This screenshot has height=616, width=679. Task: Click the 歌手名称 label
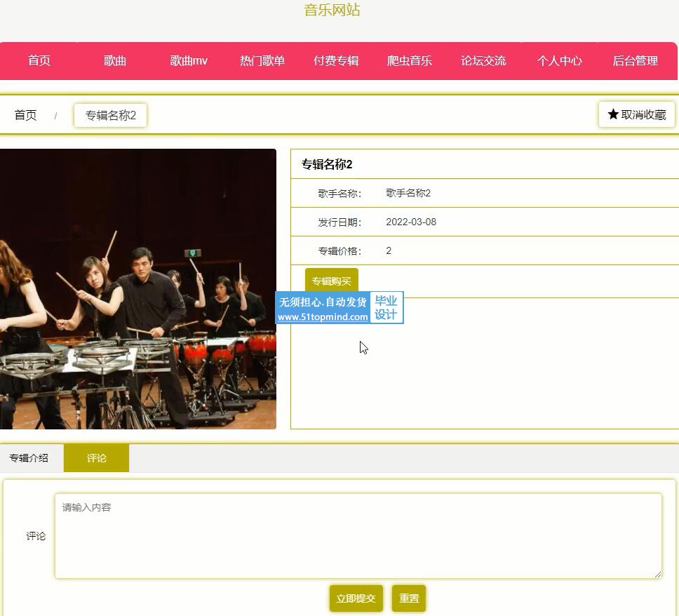click(x=339, y=193)
